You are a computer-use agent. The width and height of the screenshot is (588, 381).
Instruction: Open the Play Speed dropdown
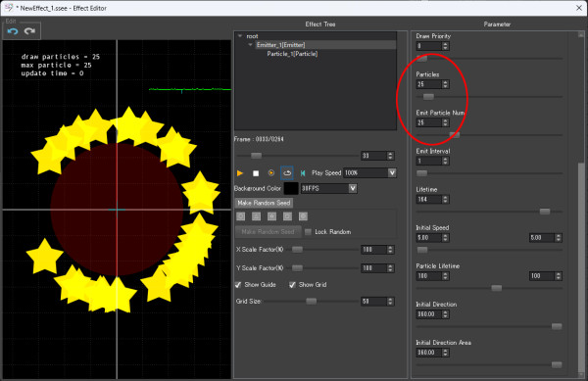coord(392,172)
